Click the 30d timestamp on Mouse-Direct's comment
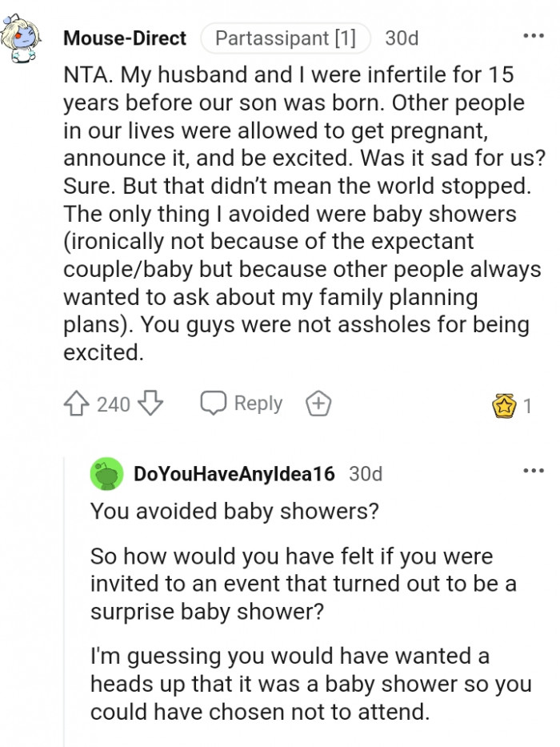Image resolution: width=560 pixels, height=747 pixels. tap(399, 38)
